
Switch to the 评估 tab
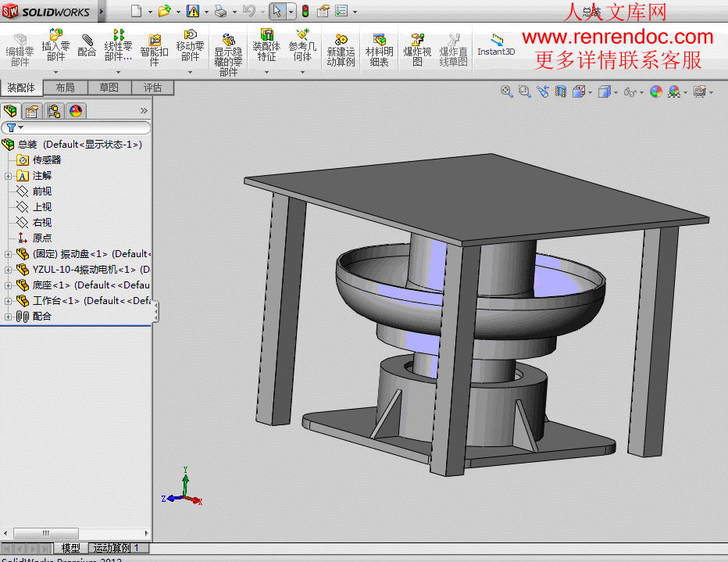(x=152, y=88)
